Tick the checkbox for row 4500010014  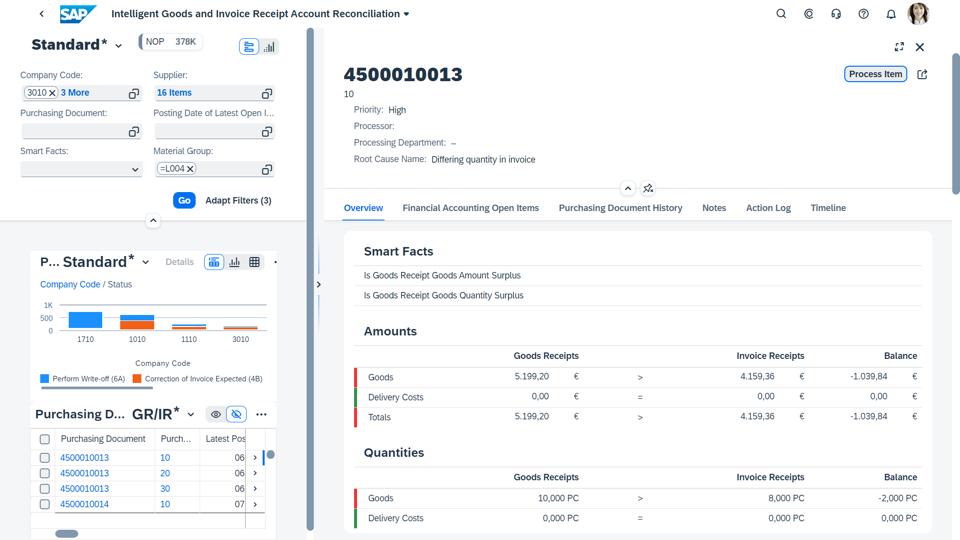click(45, 504)
